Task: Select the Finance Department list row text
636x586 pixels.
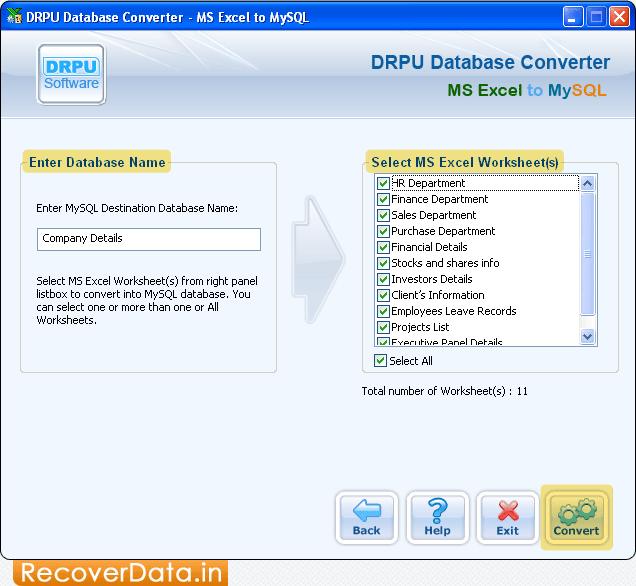Action: [x=440, y=199]
